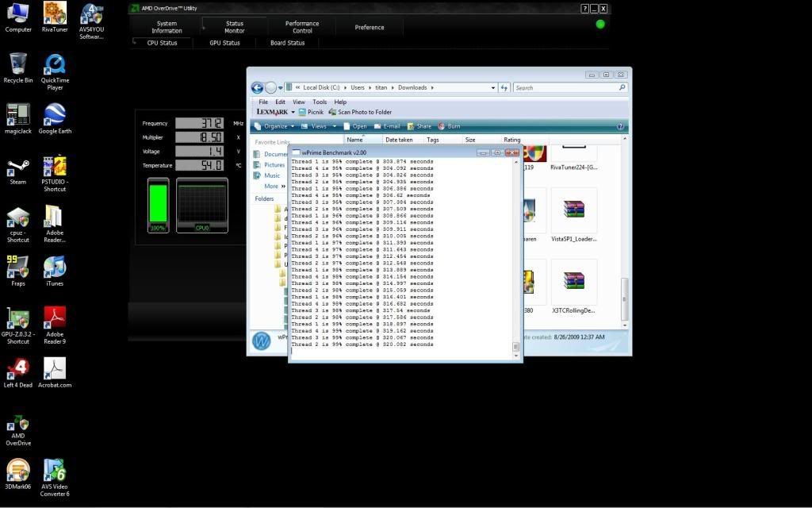
Task: Click Explorer refresh button beside address bar
Action: 504,87
